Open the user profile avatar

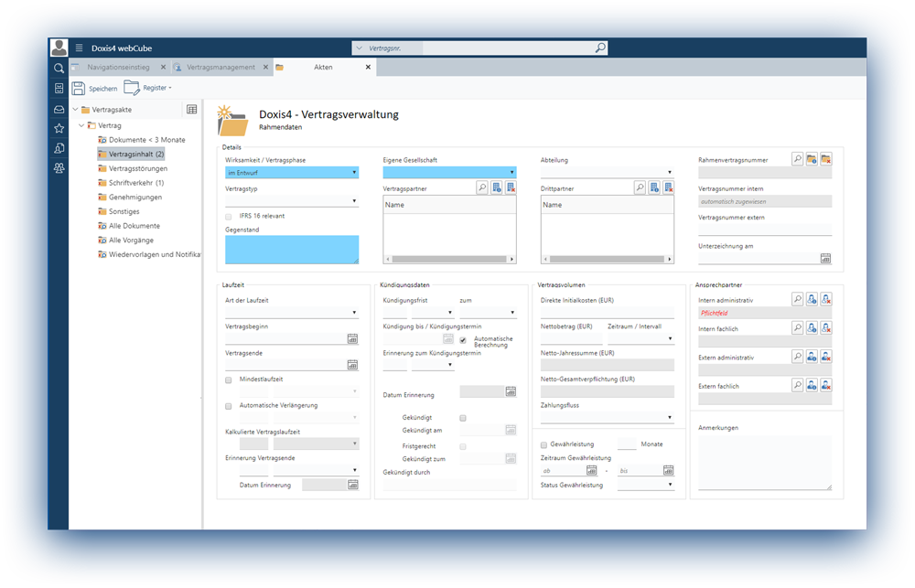coord(59,48)
